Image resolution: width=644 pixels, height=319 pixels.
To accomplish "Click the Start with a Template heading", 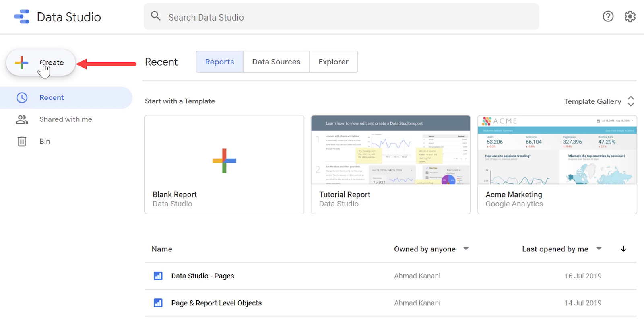I will coord(180,101).
